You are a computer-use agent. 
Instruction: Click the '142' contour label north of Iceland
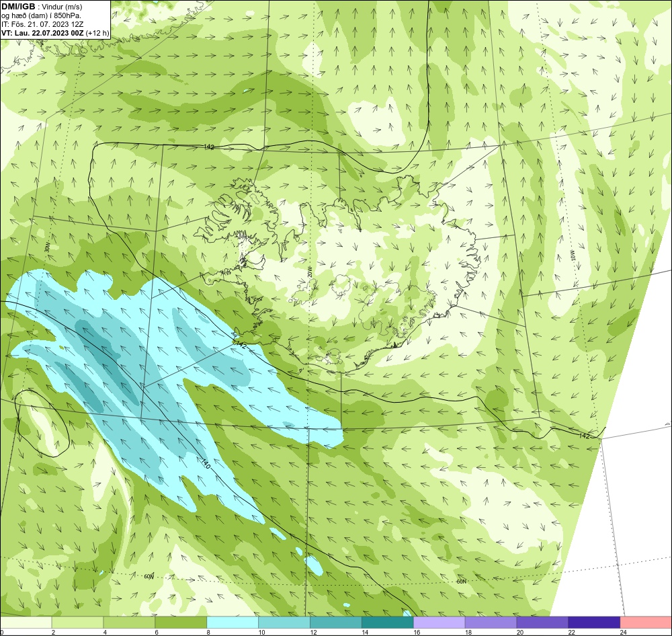209,147
